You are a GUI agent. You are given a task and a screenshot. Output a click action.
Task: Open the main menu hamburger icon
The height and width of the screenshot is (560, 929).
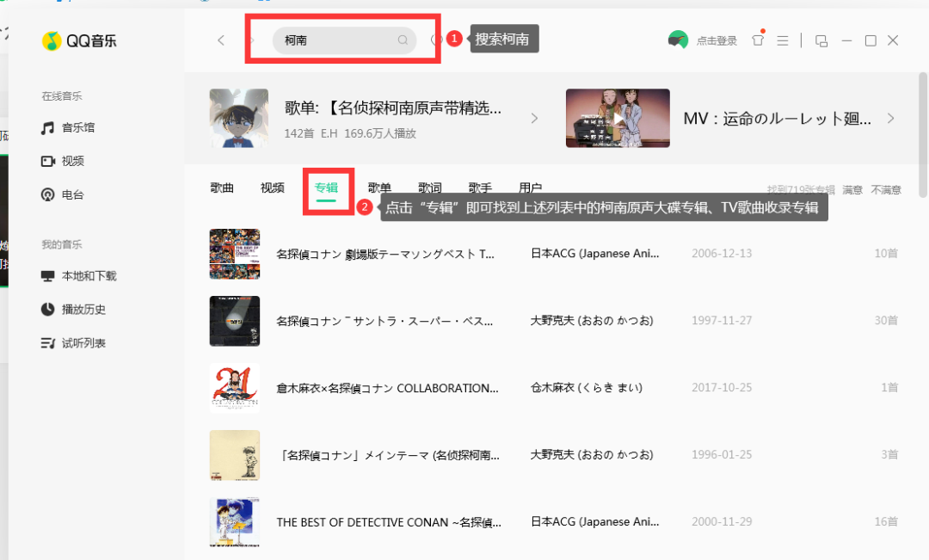click(783, 40)
